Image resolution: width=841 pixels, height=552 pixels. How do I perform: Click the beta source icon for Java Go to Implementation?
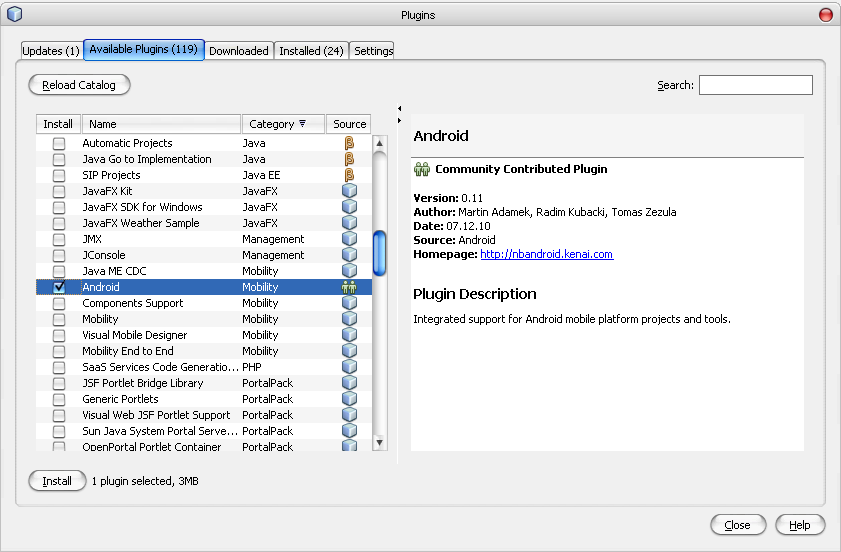point(349,159)
